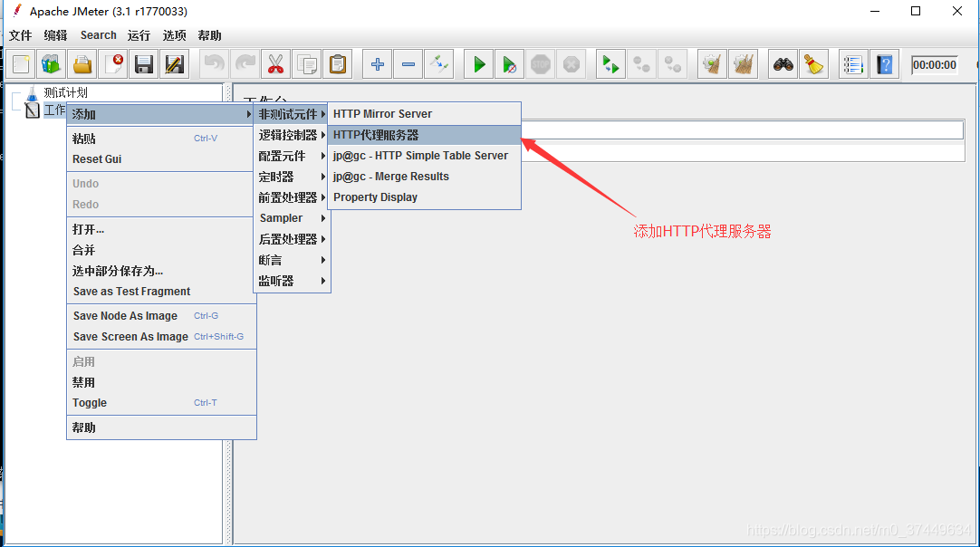
Task: Paste element using clipboard icon
Action: click(x=337, y=63)
